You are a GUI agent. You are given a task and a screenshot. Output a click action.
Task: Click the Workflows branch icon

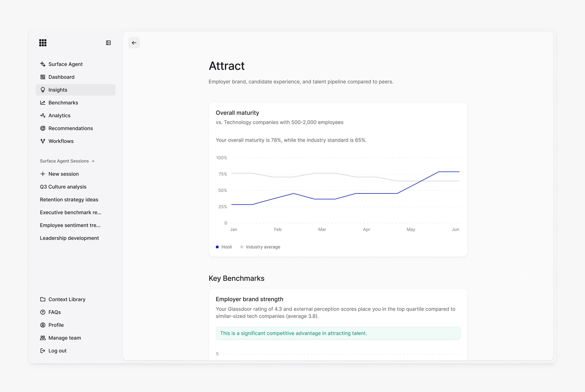point(43,141)
